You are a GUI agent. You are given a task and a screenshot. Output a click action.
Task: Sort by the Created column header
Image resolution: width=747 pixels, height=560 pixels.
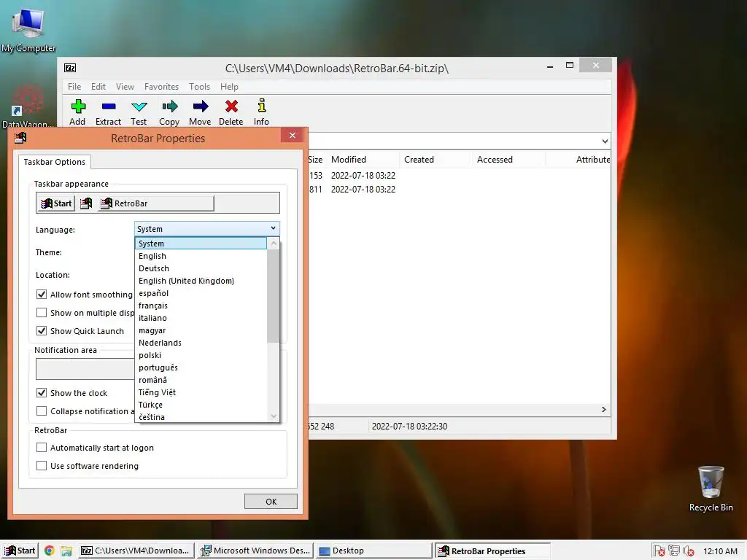[436, 160]
